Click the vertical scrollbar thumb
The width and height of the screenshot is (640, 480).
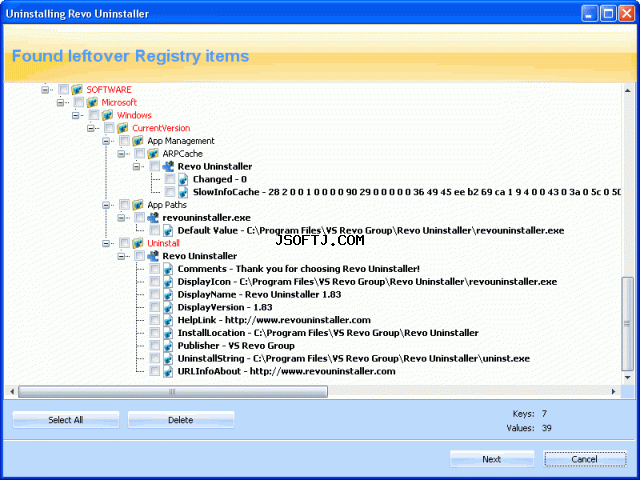[x=627, y=324]
